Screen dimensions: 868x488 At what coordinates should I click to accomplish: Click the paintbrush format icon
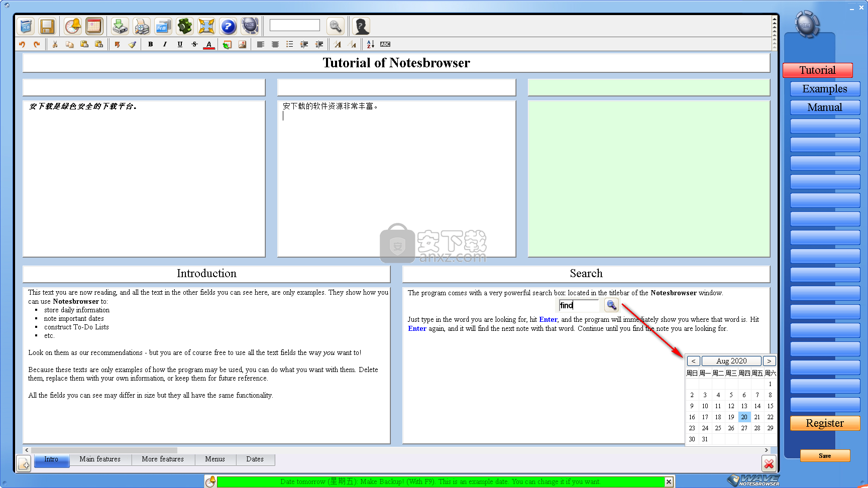(132, 44)
